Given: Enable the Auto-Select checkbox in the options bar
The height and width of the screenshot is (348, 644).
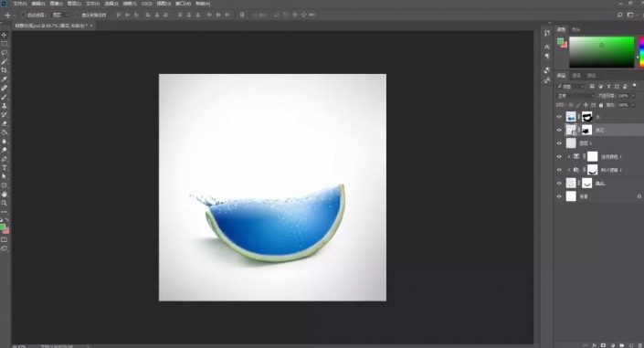Looking at the screenshot, I should pyautogui.click(x=24, y=15).
